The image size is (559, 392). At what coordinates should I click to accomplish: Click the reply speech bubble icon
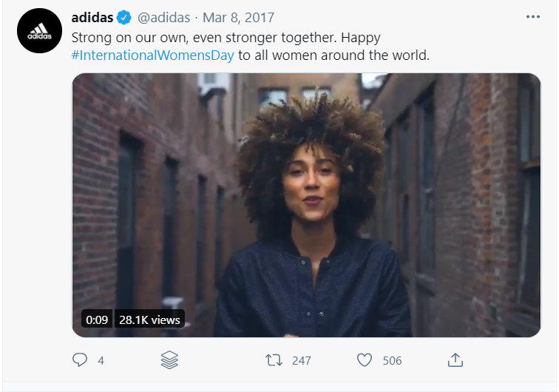click(80, 360)
